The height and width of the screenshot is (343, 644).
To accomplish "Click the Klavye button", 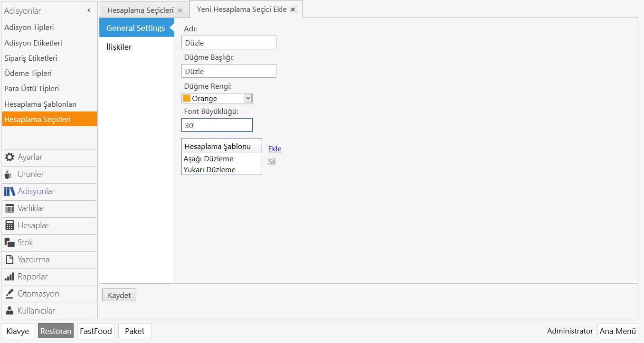I will tap(18, 331).
